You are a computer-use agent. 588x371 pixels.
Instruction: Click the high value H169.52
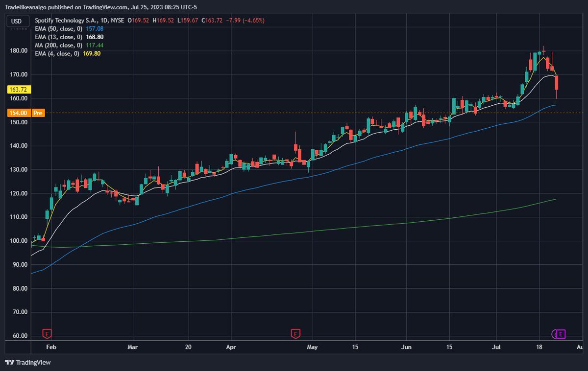click(x=164, y=21)
